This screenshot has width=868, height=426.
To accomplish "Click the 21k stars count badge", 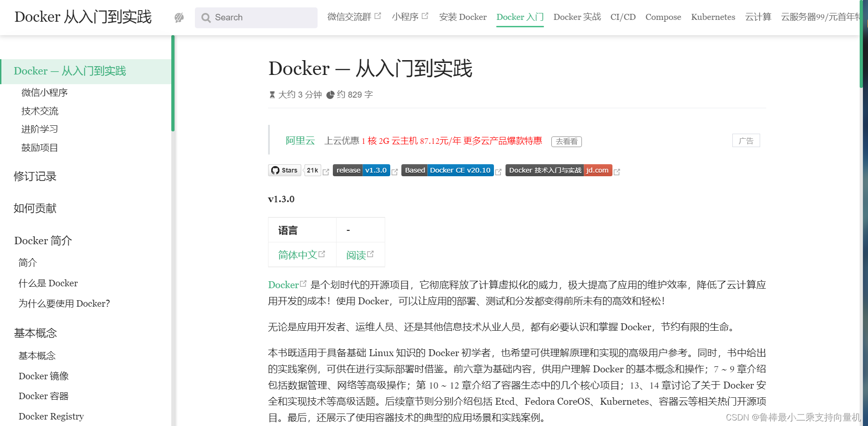I will tap(312, 170).
